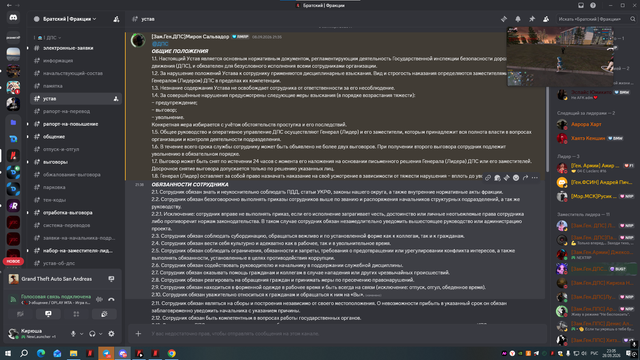Expand the рапорт-на-повышение channel threads
640x360 pixels.
pyautogui.click(x=28, y=124)
